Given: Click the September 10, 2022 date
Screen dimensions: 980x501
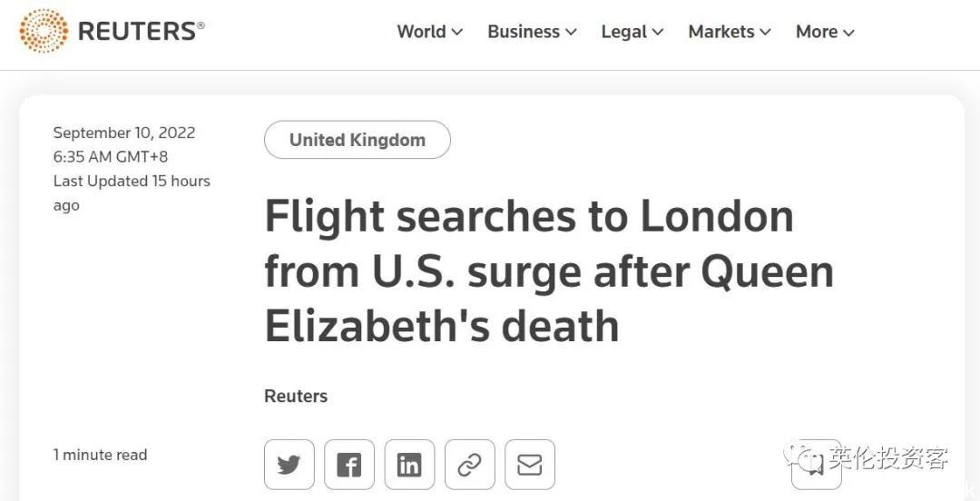Looking at the screenshot, I should coord(124,133).
